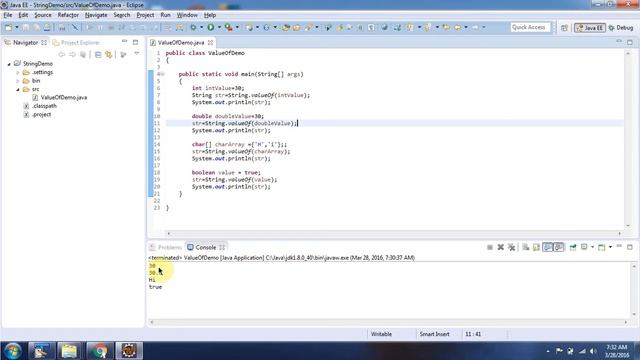640x360 pixels.
Task: Open the Project menu
Action: point(145,15)
